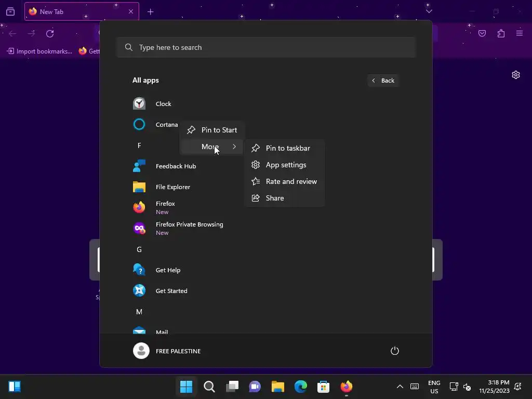Open the Get Help app icon
This screenshot has height=399, width=532.
pyautogui.click(x=139, y=270)
